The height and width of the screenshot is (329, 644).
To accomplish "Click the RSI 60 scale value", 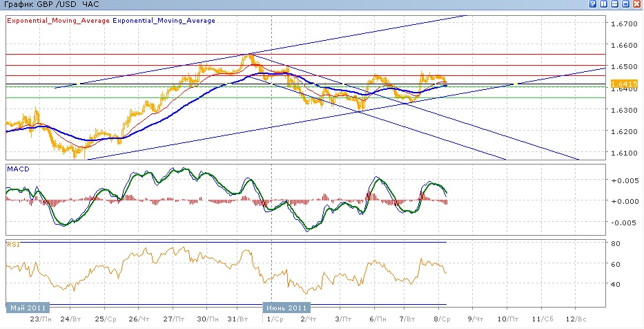I will point(615,265).
